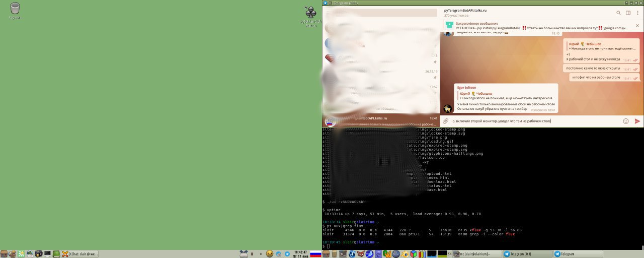This screenshot has height=258, width=644.
Task: Toggle the Telegram chat info side panel
Action: point(628,13)
